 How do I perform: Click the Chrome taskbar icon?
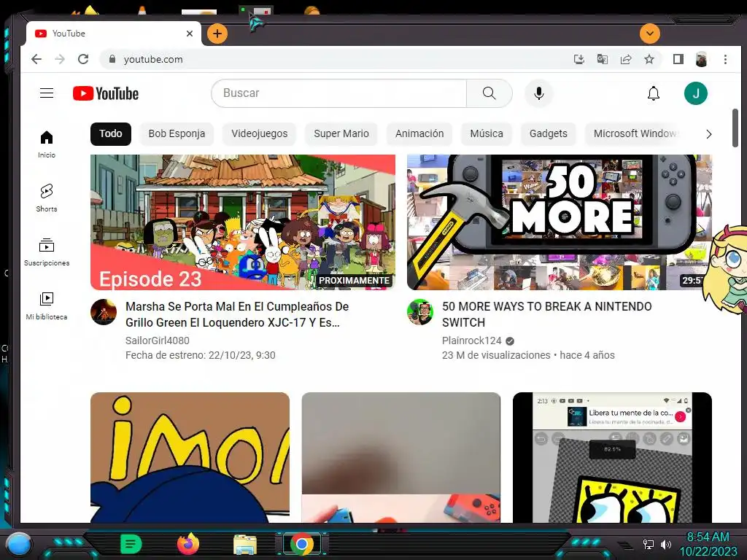(x=301, y=544)
